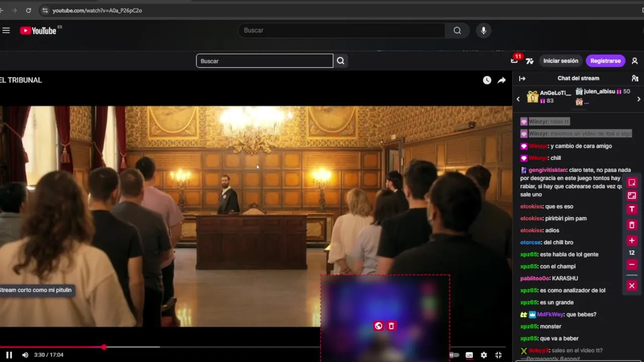644x362 pixels.
Task: Share the video with arrow icon
Action: click(502, 80)
